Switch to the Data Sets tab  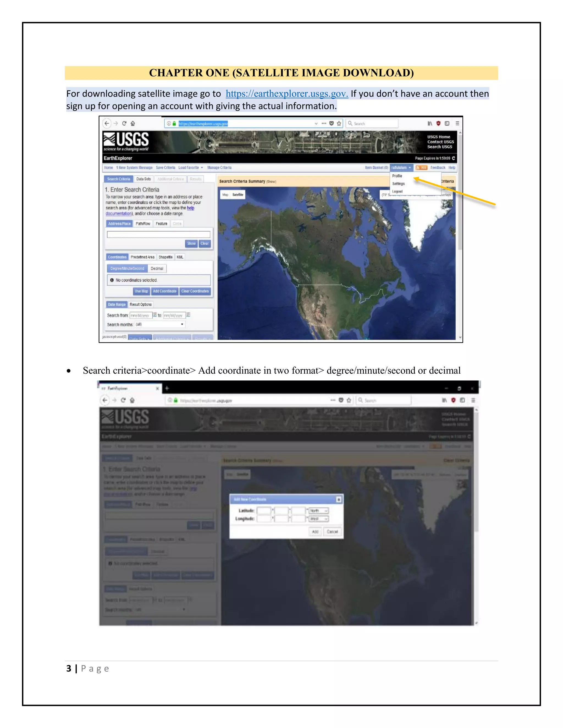pyautogui.click(x=143, y=179)
